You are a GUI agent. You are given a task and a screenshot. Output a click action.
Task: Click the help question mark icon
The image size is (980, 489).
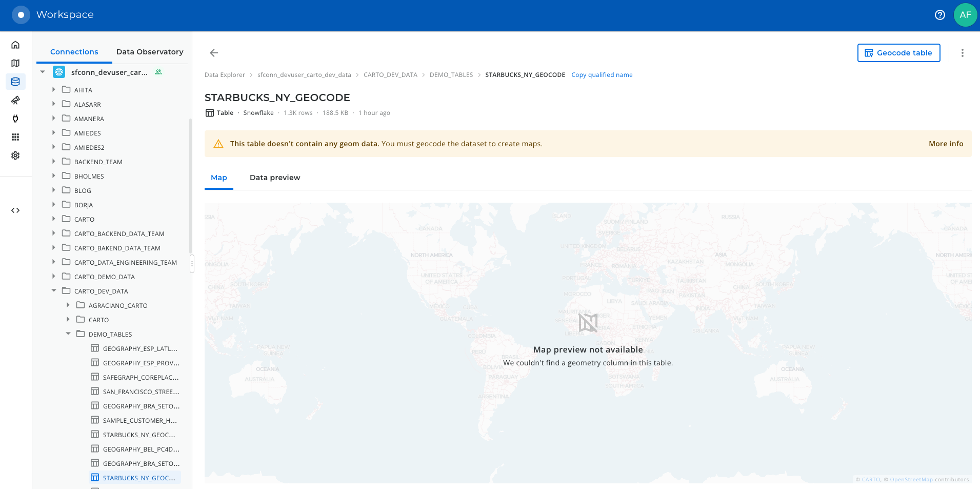point(940,15)
